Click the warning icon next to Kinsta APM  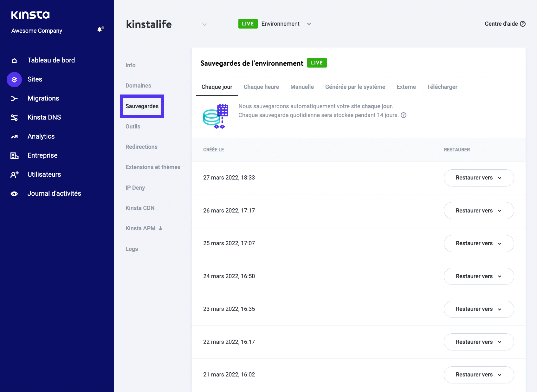click(160, 228)
